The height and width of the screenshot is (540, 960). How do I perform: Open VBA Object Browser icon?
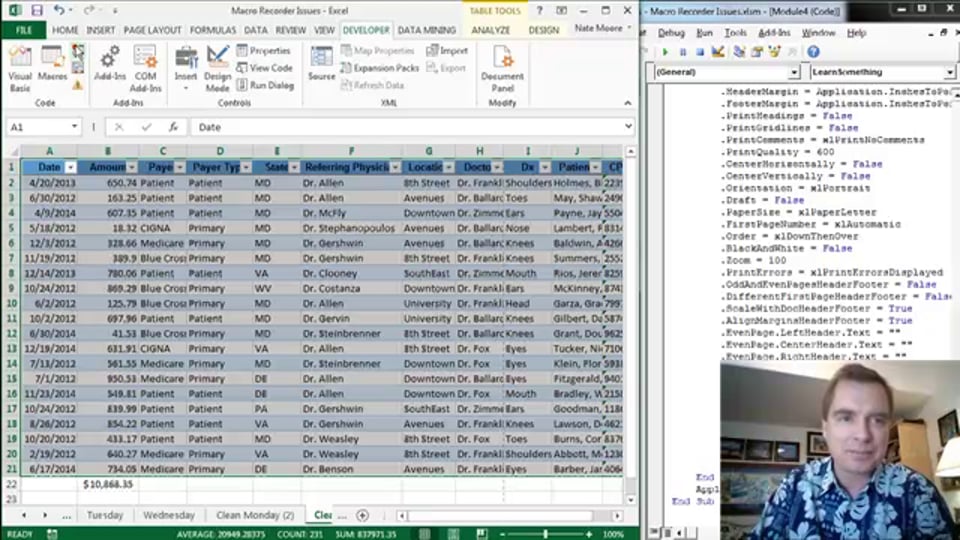pyautogui.click(x=774, y=52)
